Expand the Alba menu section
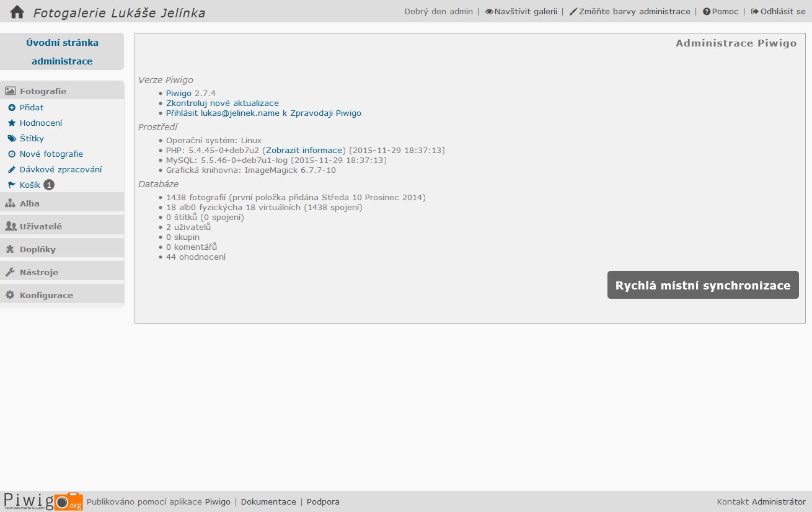 29,203
